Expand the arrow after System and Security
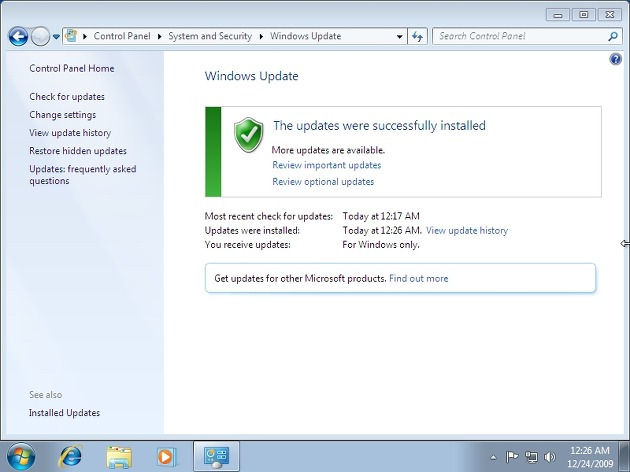 (261, 37)
